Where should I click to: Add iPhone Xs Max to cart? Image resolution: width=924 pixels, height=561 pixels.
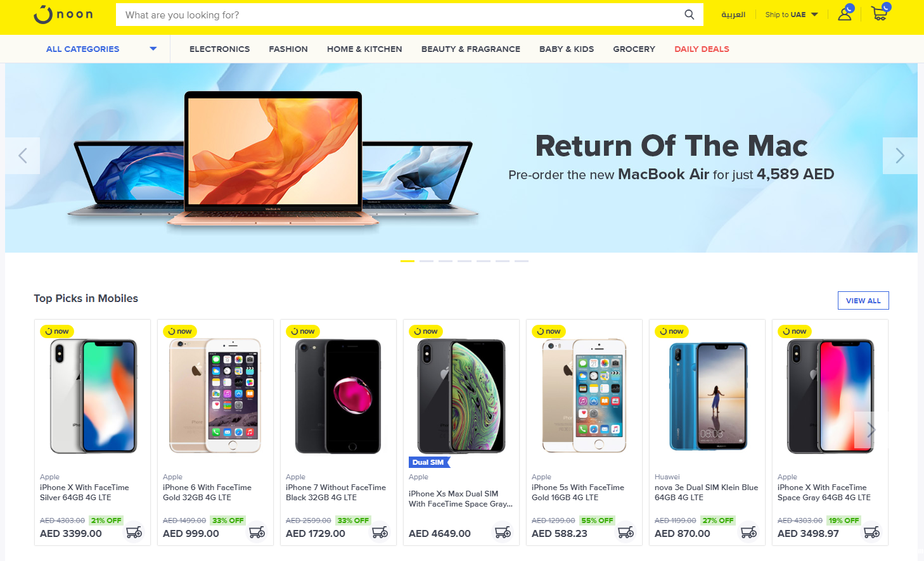tap(503, 533)
